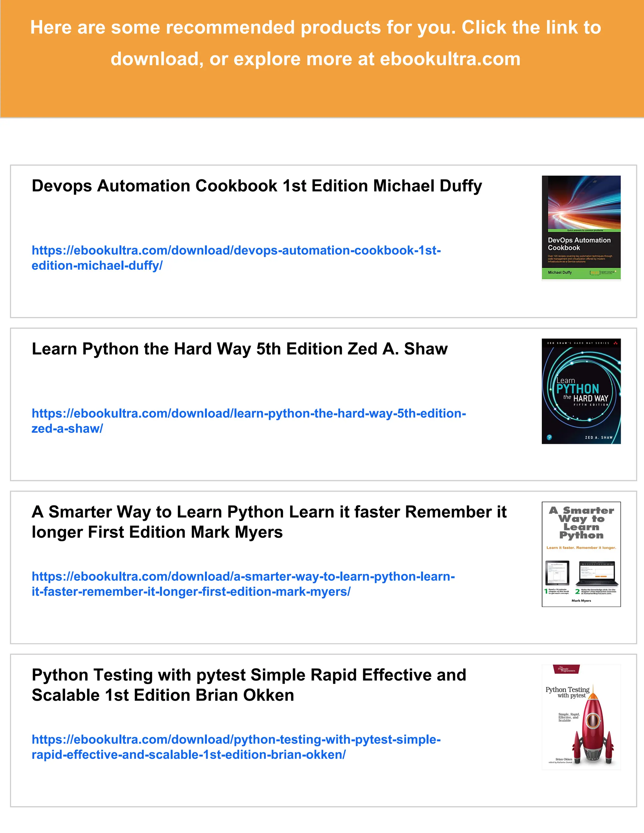Image resolution: width=644 pixels, height=833 pixels.
Task: Open the Learn Python Hard Way download link
Action: coord(248,413)
